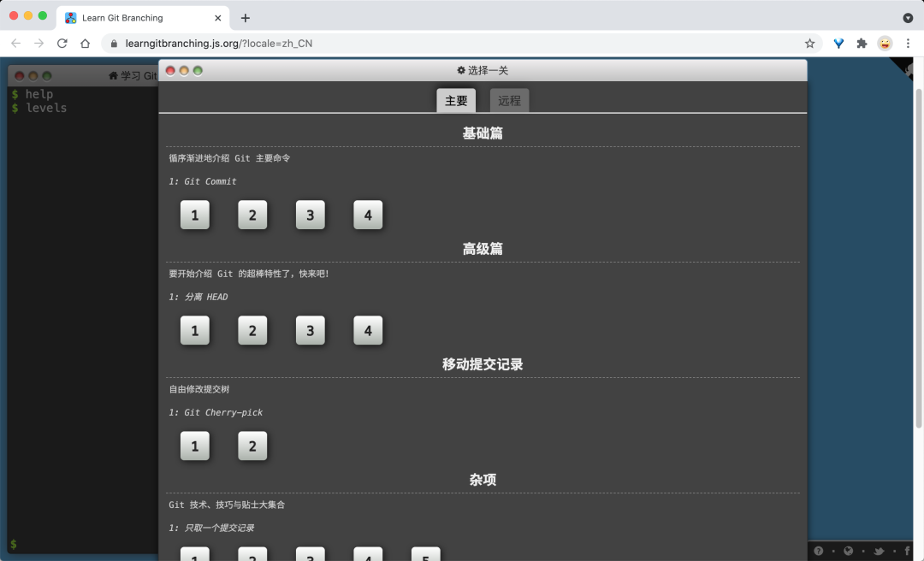
Task: Click the '1: Git Commit' label
Action: point(203,181)
